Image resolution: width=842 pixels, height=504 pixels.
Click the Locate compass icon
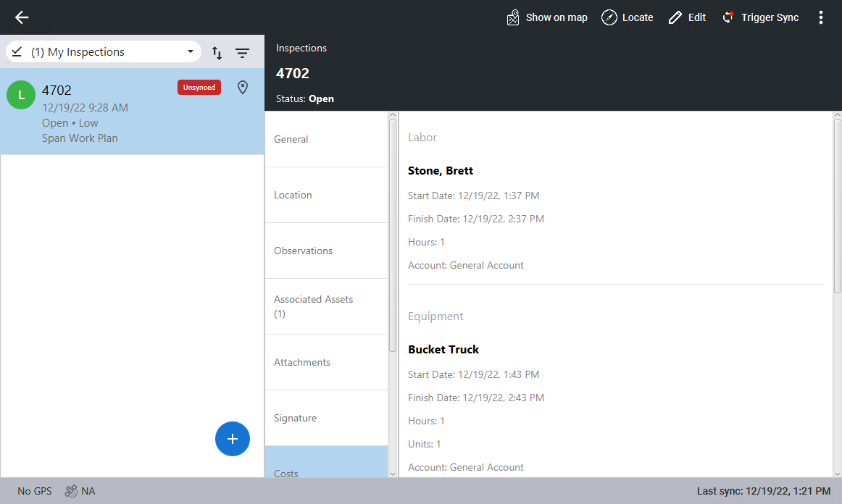click(609, 17)
